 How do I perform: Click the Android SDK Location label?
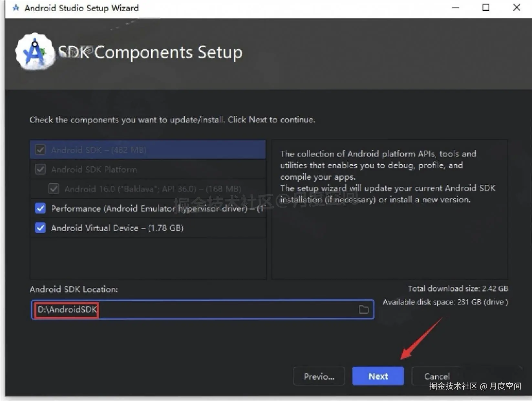(x=74, y=289)
